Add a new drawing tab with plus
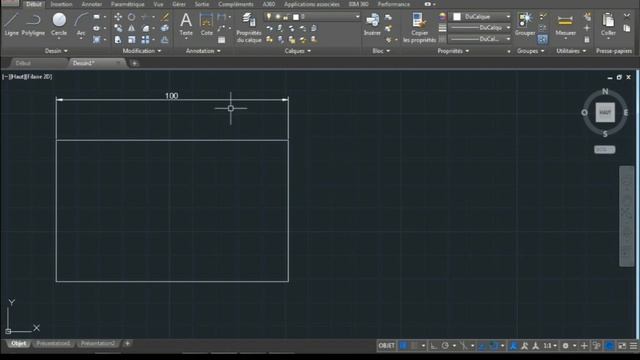 point(134,63)
